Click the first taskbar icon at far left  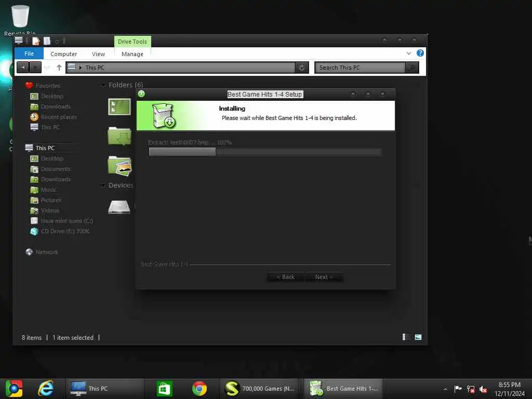coord(14,389)
